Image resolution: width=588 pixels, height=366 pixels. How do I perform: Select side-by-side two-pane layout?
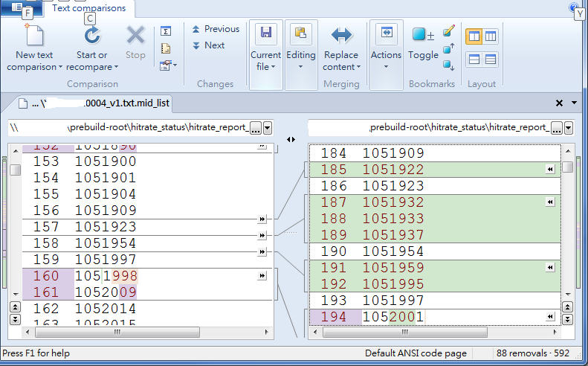pyautogui.click(x=474, y=36)
